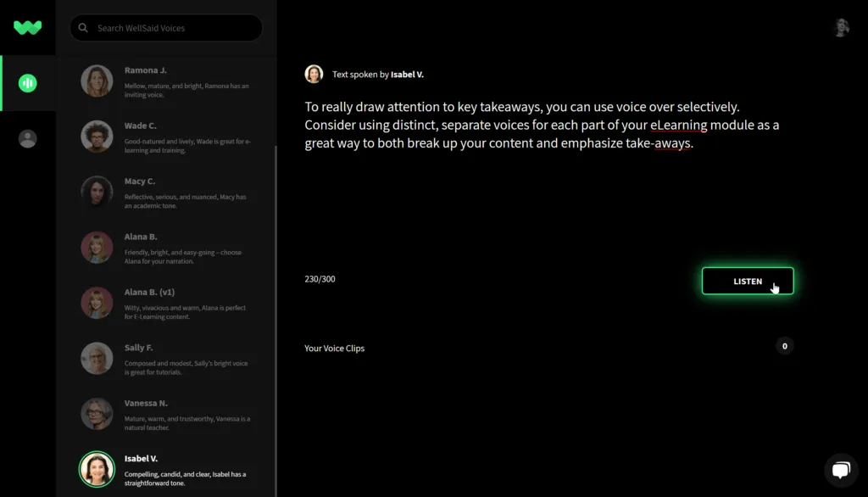
Task: Focus the Search WellSaid Voices field
Action: pyautogui.click(x=166, y=28)
